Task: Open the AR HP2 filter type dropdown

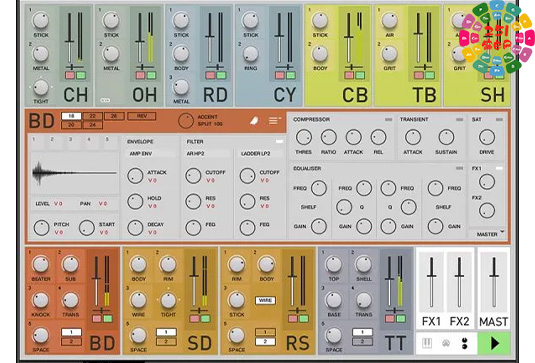Action: pyautogui.click(x=207, y=154)
